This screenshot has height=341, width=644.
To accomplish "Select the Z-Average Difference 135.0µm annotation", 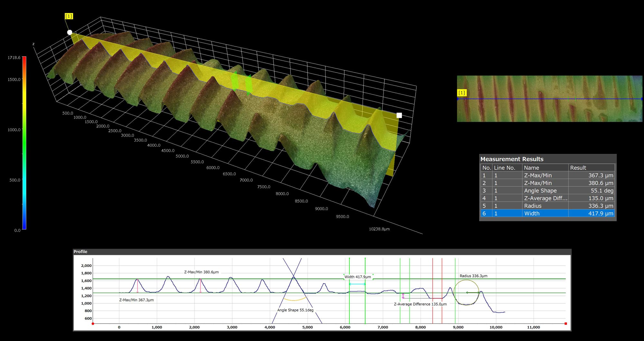I will click(420, 304).
